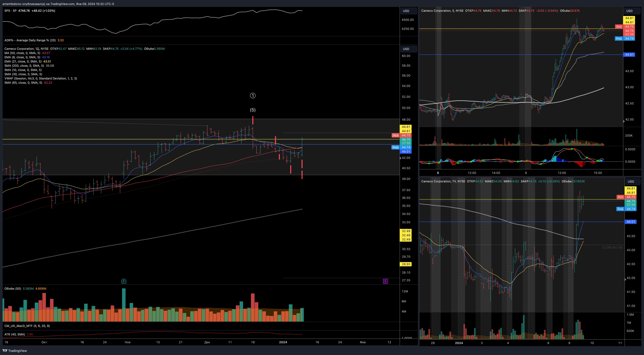
Task: Click the 1.5M level on the 1-hour volume axis
Action: [630, 314]
